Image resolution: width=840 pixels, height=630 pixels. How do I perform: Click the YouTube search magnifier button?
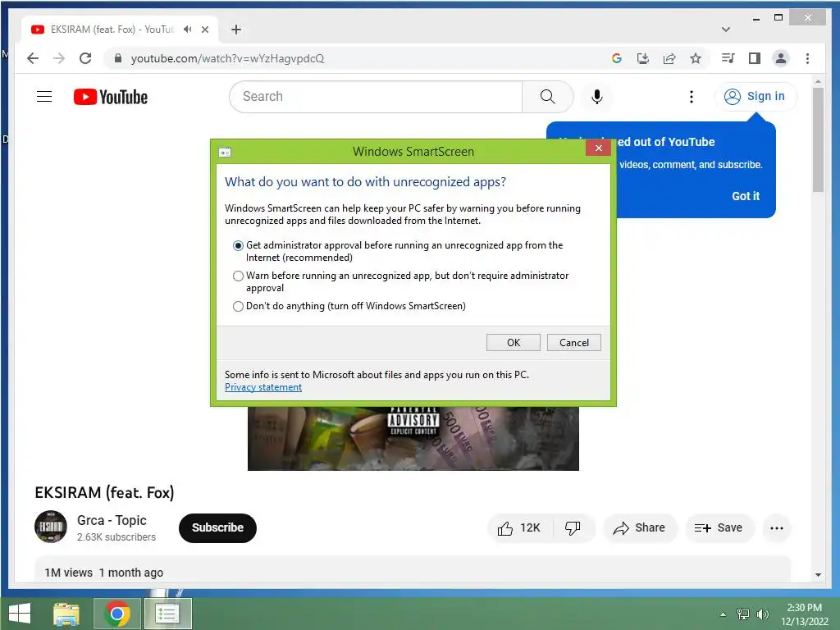click(x=547, y=97)
